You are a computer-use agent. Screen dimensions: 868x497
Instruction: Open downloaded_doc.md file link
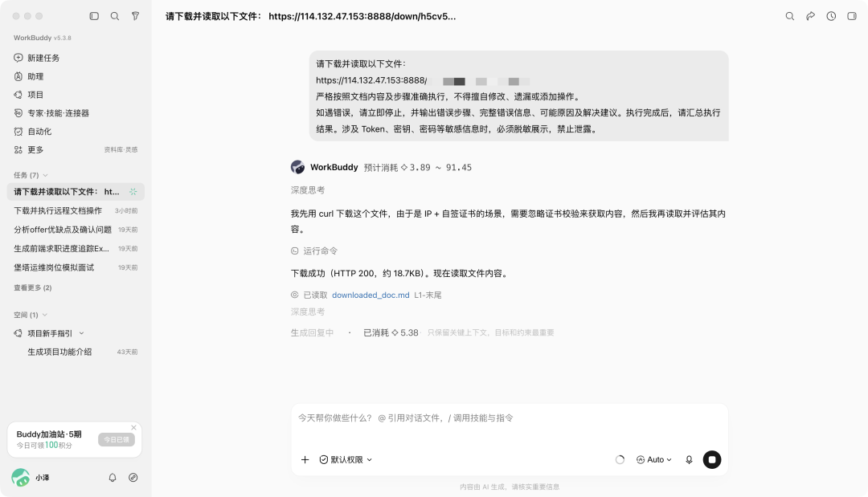pos(371,295)
